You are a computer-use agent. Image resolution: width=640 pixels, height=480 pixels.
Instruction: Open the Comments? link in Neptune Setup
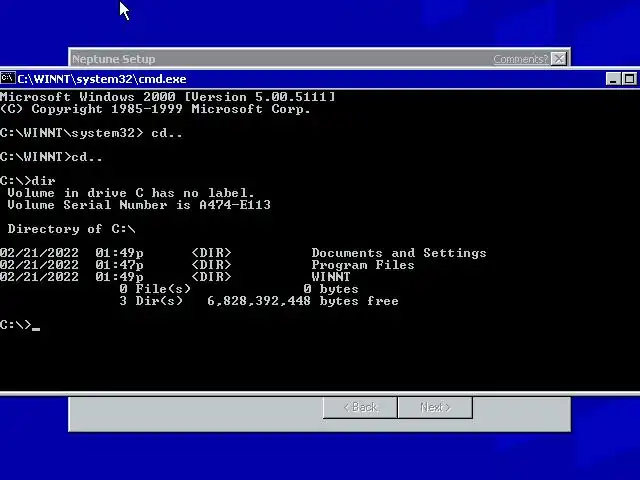521,59
